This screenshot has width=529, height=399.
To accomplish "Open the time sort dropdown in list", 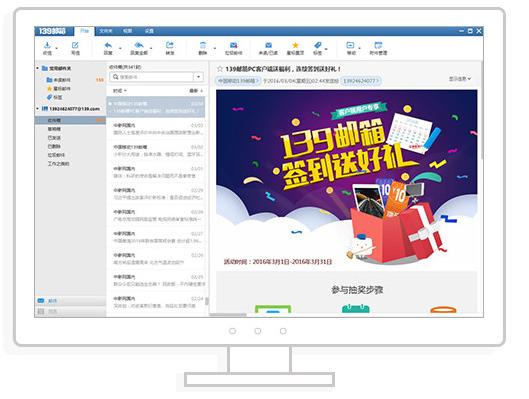I will (x=119, y=91).
